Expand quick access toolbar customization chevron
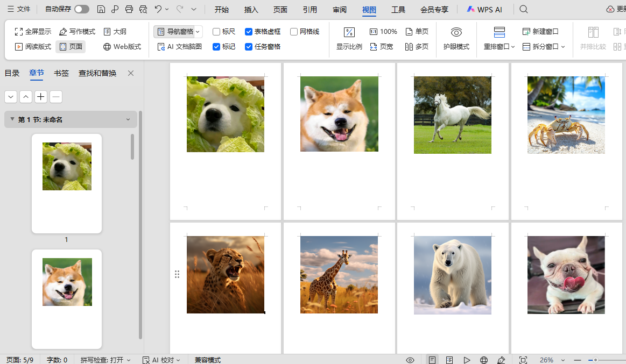The image size is (626, 364). 194,9
